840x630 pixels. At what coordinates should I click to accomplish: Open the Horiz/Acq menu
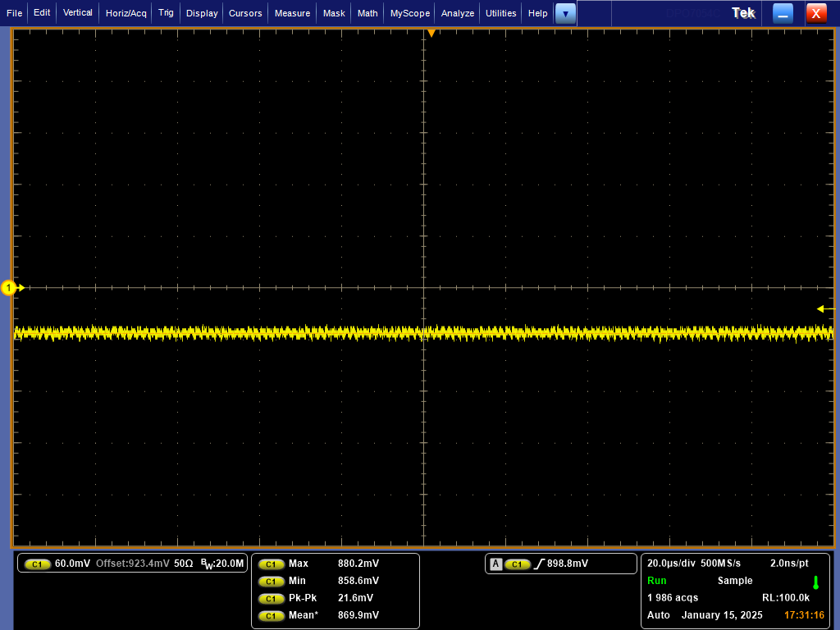126,13
